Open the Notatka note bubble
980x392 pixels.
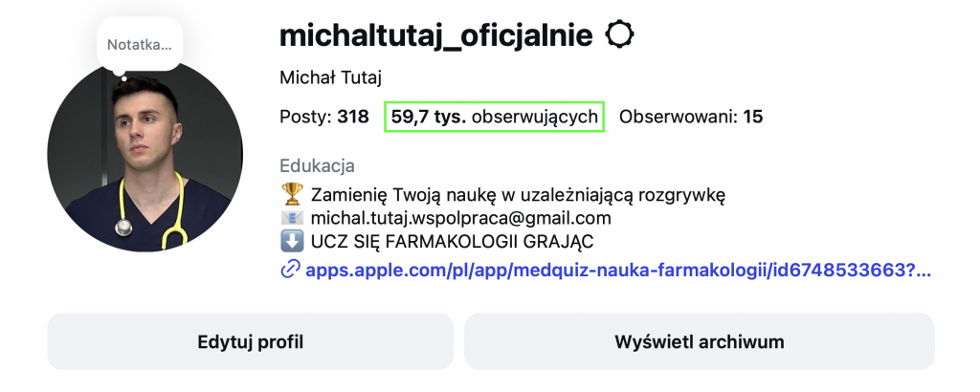pyautogui.click(x=139, y=45)
